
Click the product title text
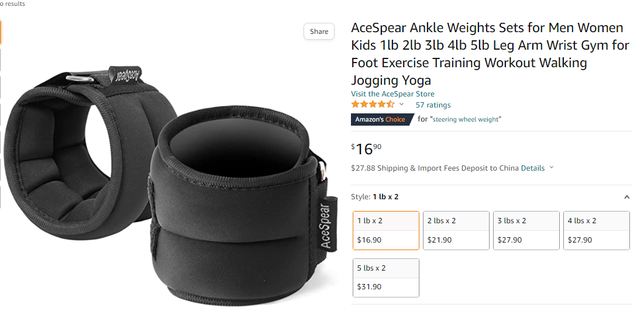(490, 54)
